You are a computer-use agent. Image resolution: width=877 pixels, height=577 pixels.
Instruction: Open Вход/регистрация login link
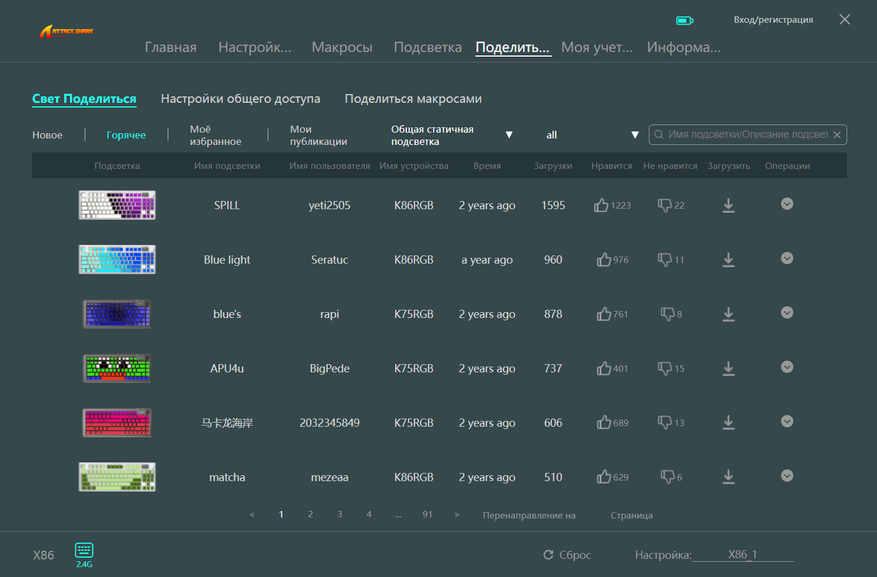[773, 20]
